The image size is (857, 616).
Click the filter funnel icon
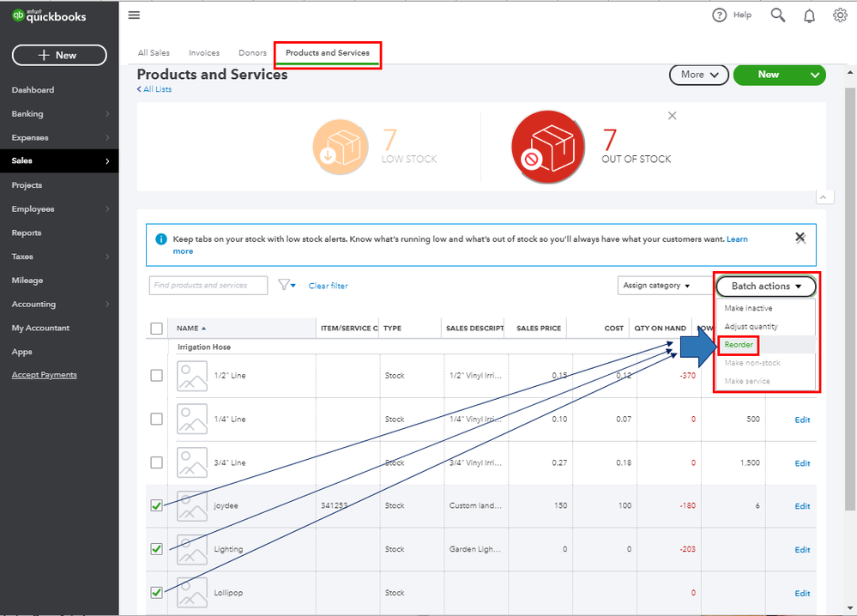coord(287,285)
